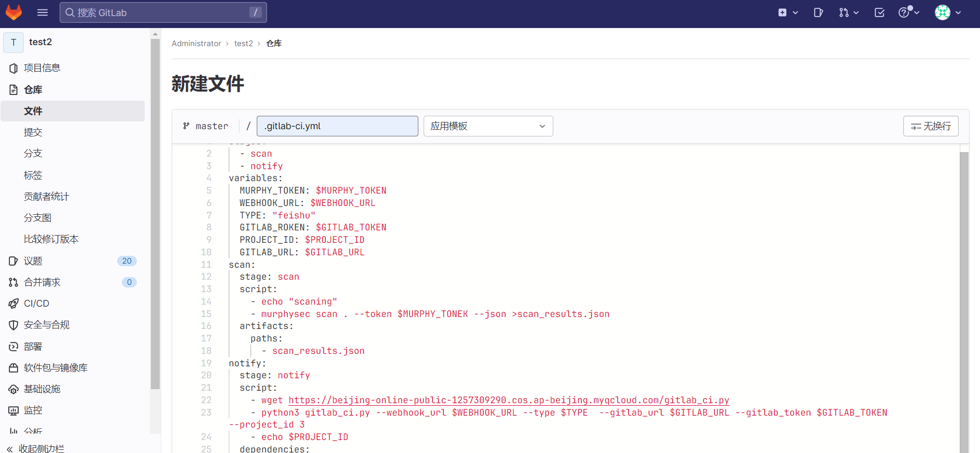Toggle the 无换行 soft wrap button
This screenshot has height=453, width=980.
(931, 126)
